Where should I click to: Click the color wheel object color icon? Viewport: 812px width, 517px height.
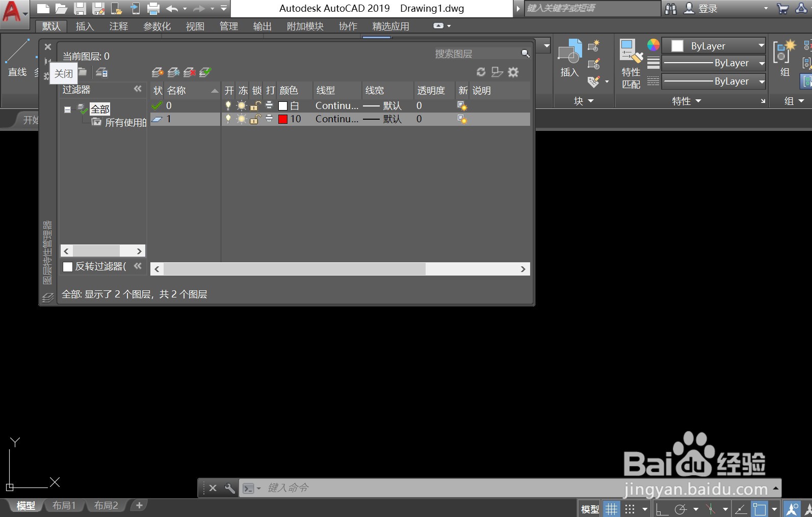[653, 45]
